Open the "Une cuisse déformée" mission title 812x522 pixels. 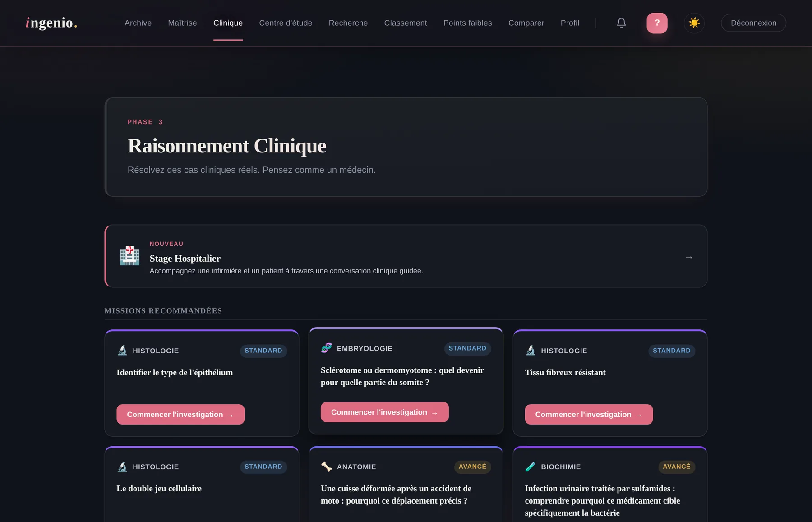point(396,494)
